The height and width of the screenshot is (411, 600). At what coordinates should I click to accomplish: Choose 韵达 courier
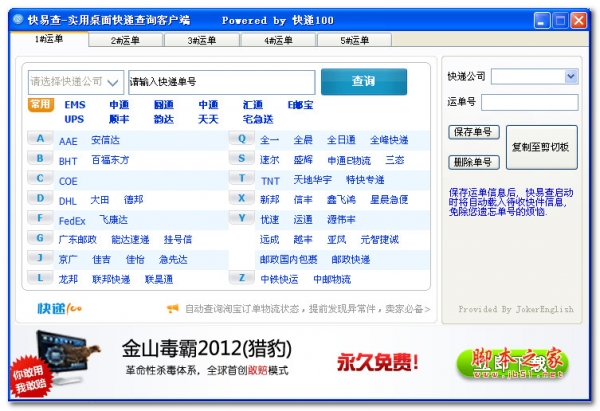(164, 119)
